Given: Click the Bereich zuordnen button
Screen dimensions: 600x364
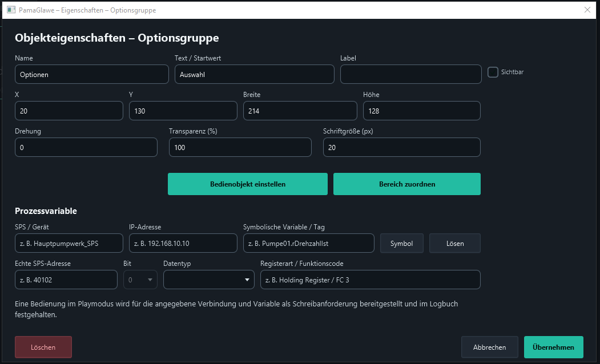Looking at the screenshot, I should pyautogui.click(x=407, y=184).
